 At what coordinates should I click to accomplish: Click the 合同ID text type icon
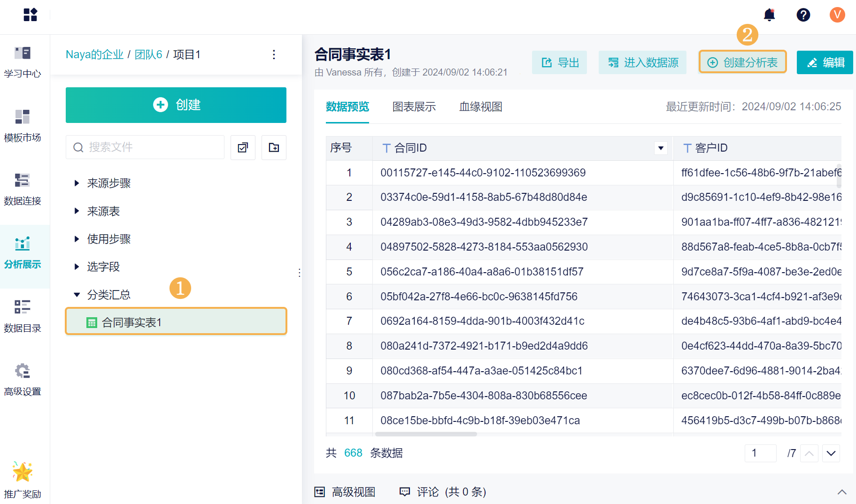(386, 148)
